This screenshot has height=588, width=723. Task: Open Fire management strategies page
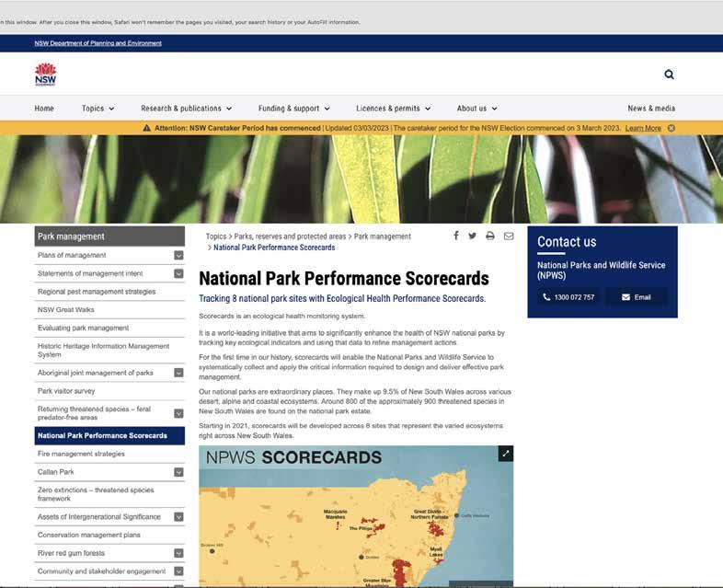[x=81, y=454]
